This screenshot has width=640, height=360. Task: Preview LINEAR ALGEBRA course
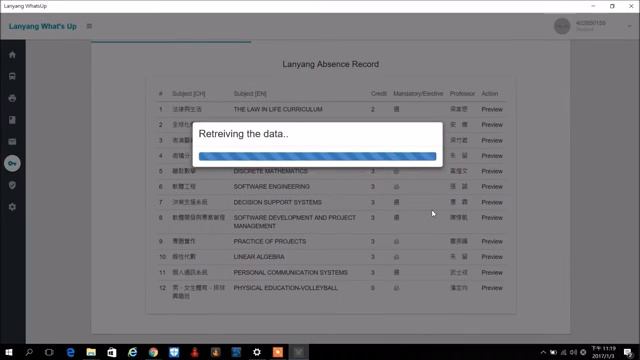[x=492, y=257]
